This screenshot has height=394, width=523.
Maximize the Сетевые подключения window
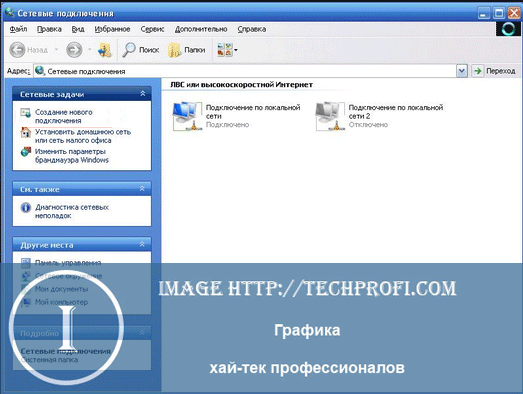click(x=499, y=13)
